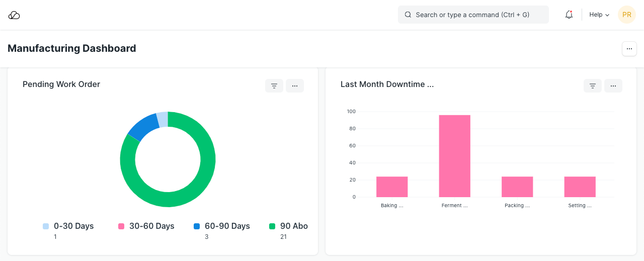Open filter for Pending Work Order chart

274,86
